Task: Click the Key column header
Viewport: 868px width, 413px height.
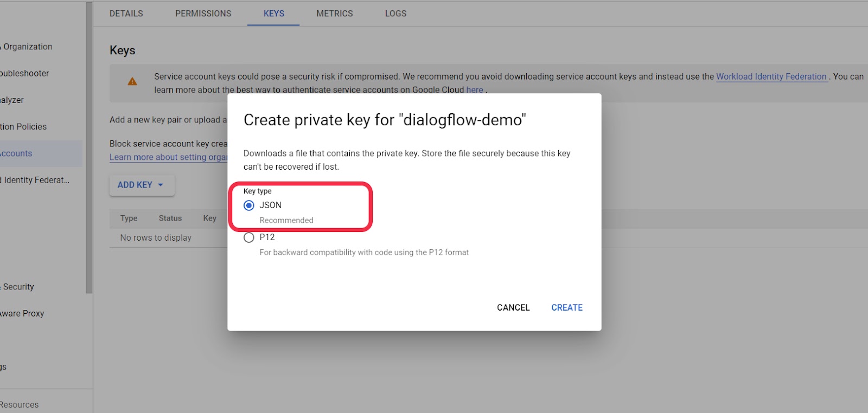Action: [x=209, y=218]
